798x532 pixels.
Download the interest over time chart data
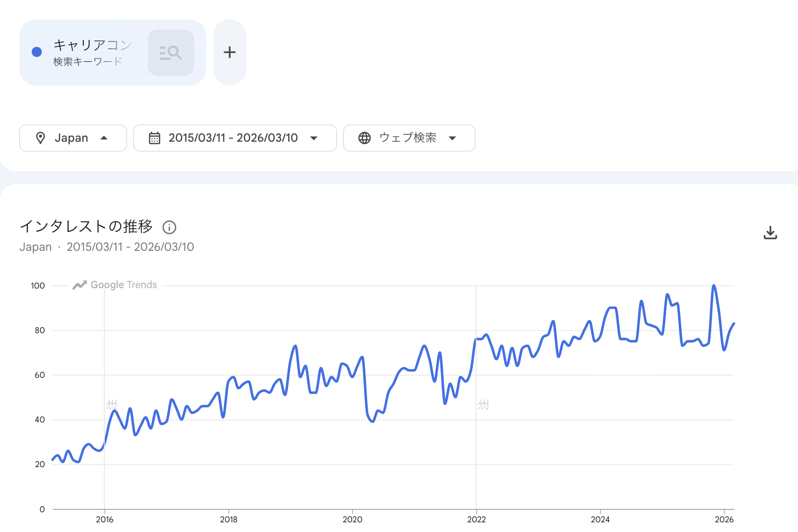coord(770,233)
